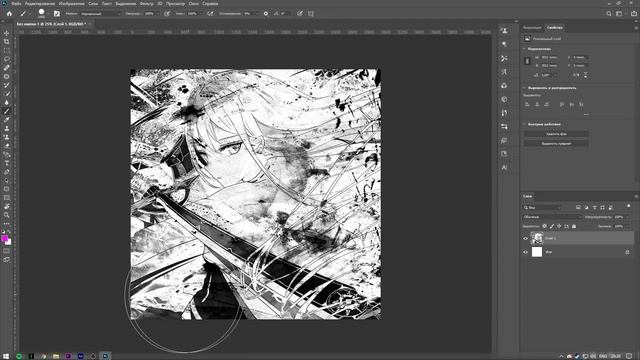Select the Crop tool
The width and height of the screenshot is (640, 360).
(7, 42)
